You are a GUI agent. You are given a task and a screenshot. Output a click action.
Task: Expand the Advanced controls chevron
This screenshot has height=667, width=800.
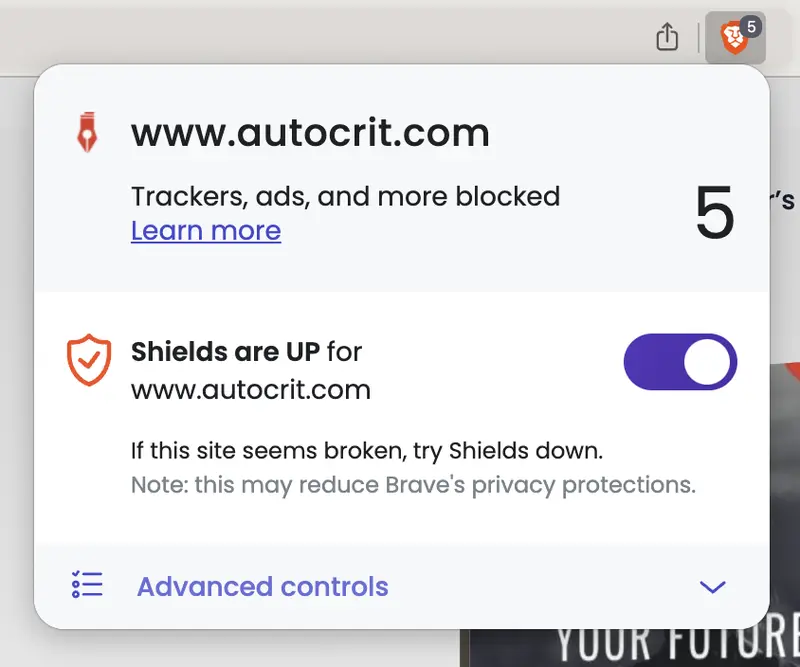712,587
